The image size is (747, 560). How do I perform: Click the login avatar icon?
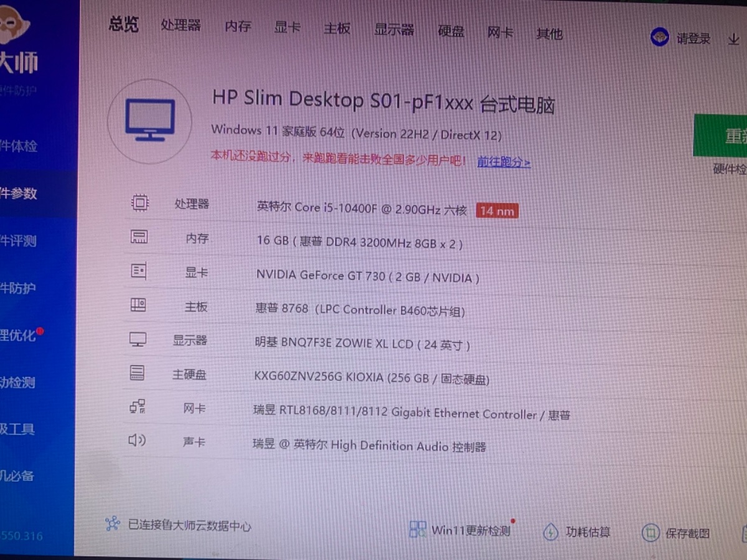coord(659,37)
